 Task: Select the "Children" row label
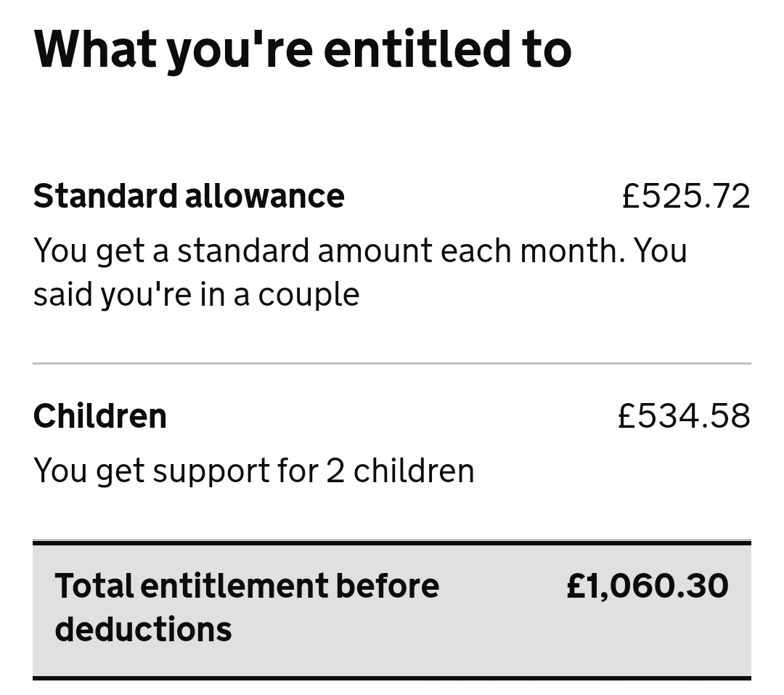(100, 416)
